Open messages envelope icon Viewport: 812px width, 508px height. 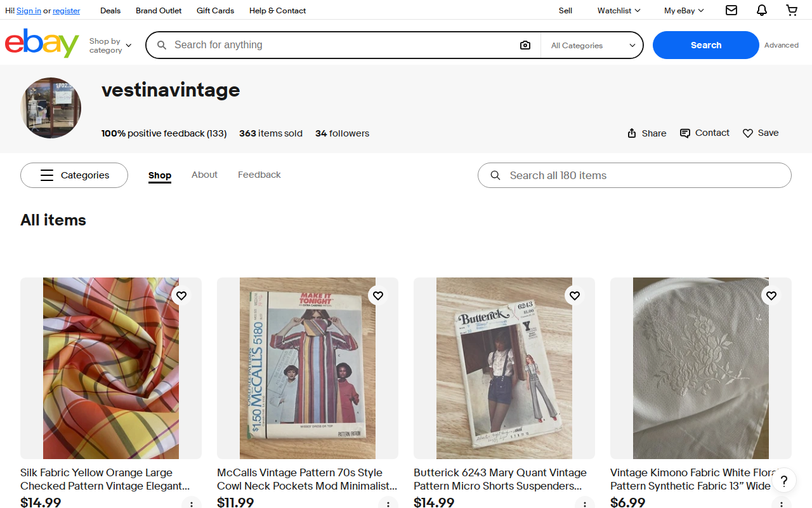[731, 10]
